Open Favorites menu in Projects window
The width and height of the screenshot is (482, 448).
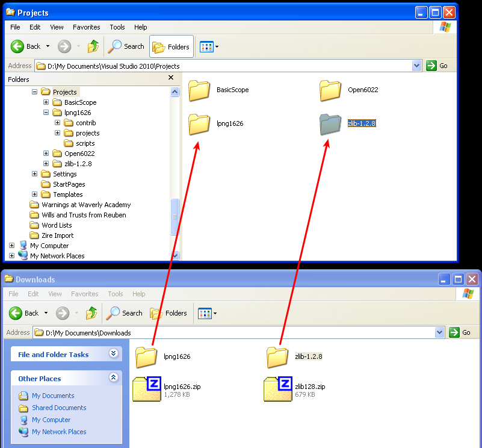coord(87,27)
